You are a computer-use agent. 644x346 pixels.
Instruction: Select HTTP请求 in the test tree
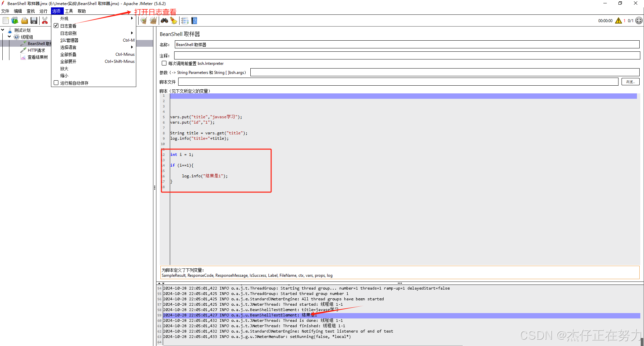[x=36, y=50]
